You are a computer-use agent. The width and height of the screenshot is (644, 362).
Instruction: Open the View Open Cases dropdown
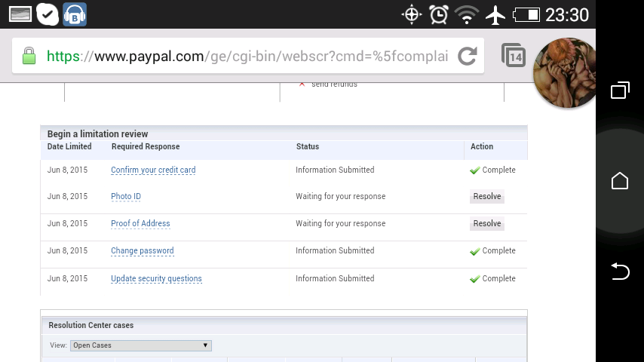pos(141,345)
